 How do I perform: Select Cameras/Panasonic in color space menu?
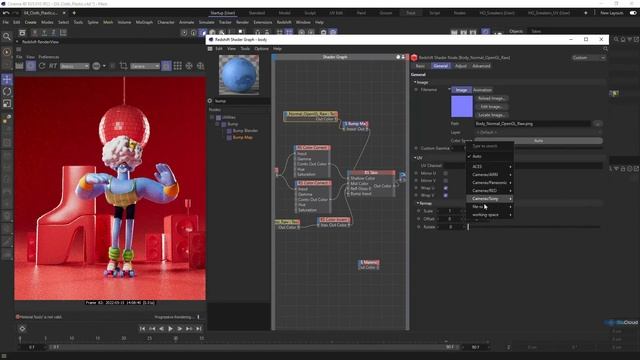(x=490, y=183)
